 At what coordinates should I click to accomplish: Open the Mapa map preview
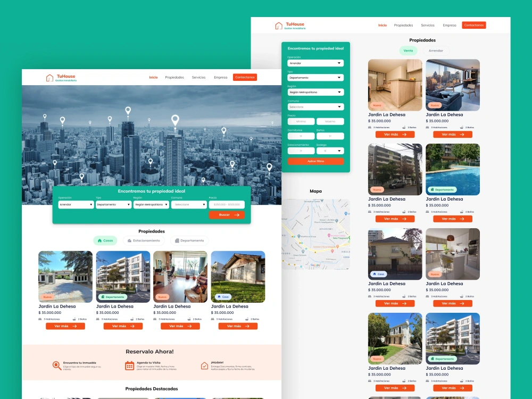(315, 234)
